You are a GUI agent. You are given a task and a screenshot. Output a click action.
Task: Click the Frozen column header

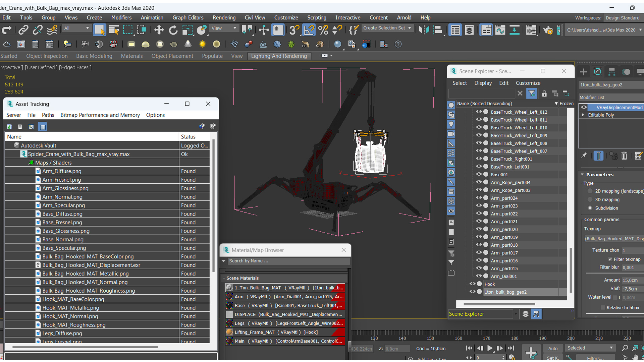(x=566, y=104)
